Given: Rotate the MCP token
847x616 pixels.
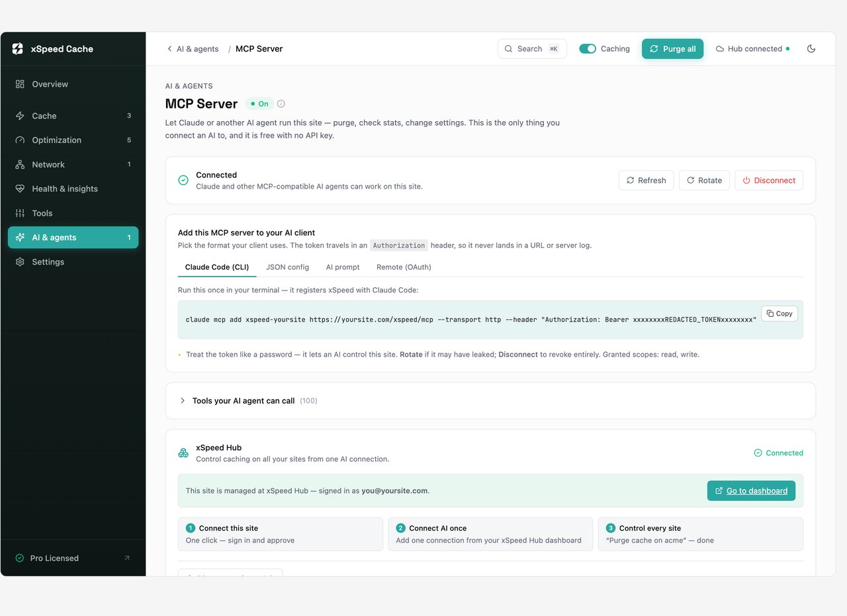Looking at the screenshot, I should tap(705, 181).
